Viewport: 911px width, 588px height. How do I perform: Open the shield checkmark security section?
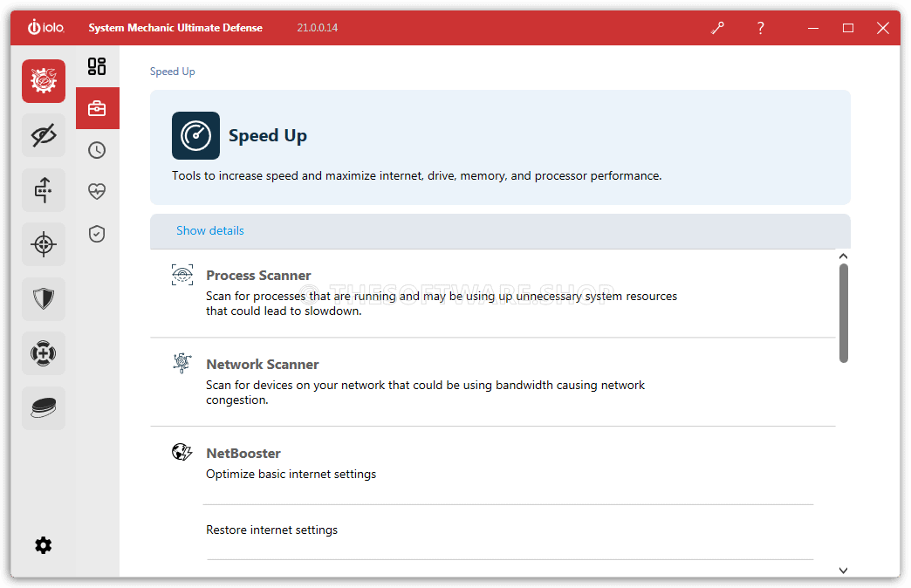tap(97, 234)
